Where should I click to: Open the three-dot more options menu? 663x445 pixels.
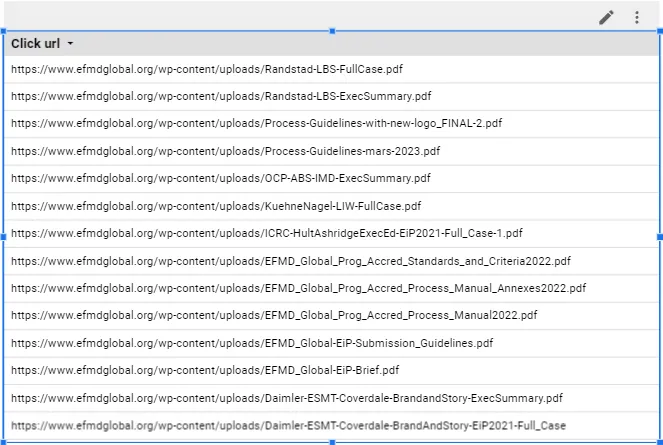coord(637,17)
